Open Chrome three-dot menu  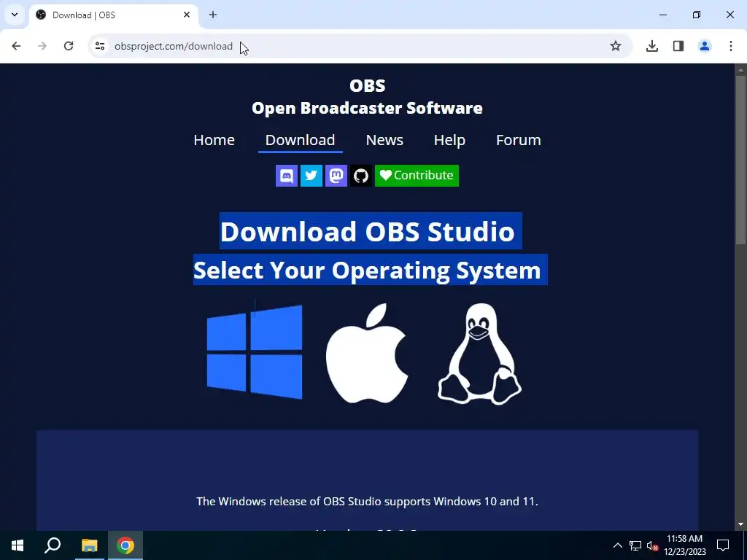point(731,46)
